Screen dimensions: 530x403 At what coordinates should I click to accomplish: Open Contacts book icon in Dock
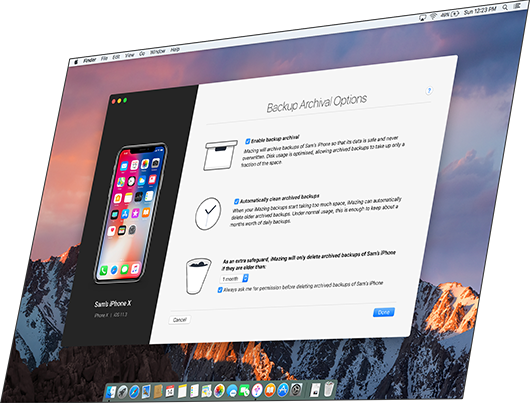(x=158, y=392)
